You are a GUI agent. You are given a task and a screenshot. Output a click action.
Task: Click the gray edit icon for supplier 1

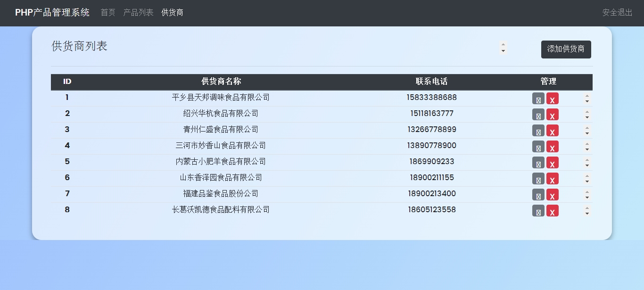click(538, 99)
